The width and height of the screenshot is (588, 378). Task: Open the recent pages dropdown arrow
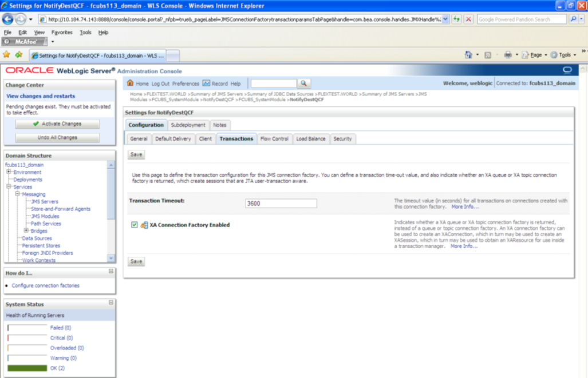31,19
